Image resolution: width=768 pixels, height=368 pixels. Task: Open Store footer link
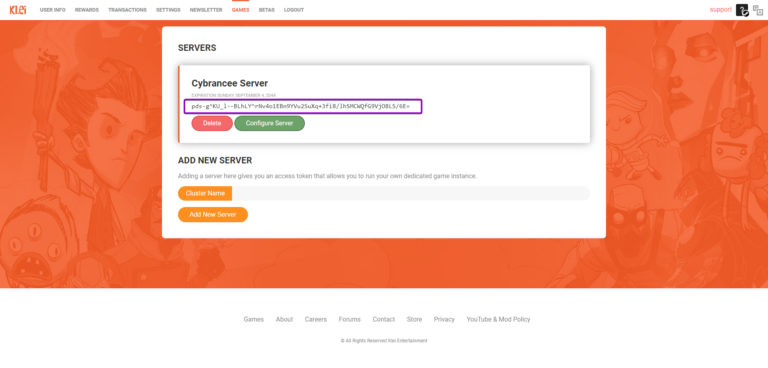(414, 319)
